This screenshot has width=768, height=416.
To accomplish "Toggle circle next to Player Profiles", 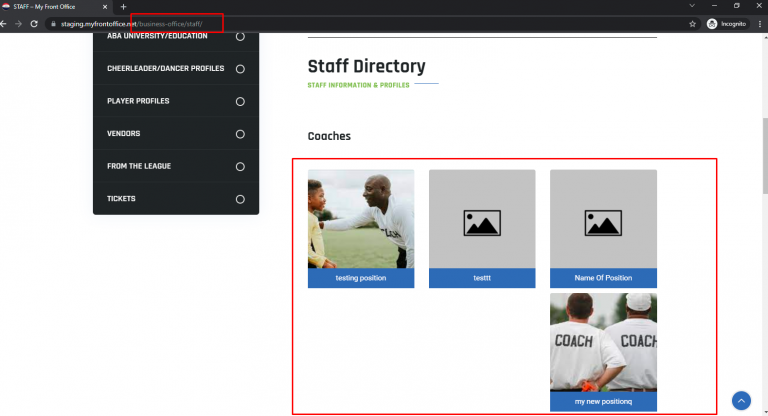I will [240, 101].
